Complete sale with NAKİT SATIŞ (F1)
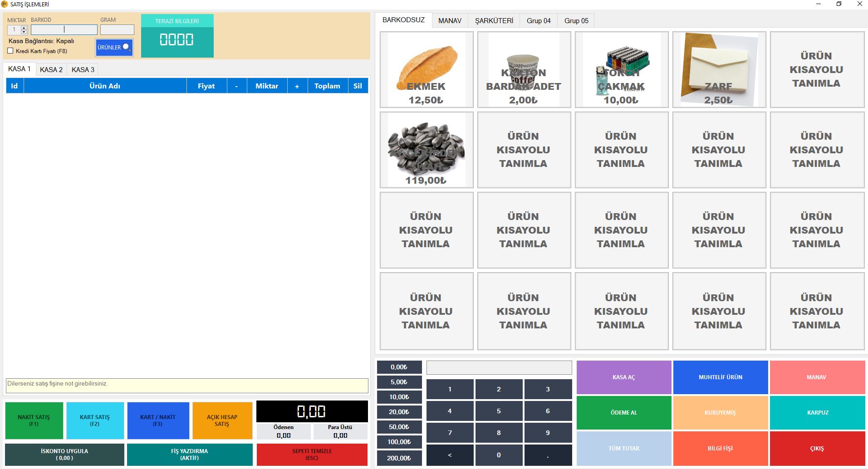868x469 pixels. (x=34, y=420)
